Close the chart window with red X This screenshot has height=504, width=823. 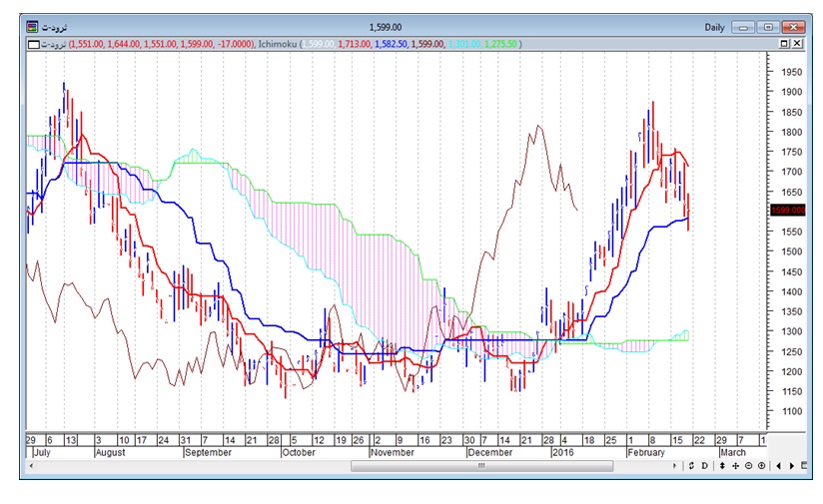pyautogui.click(x=793, y=27)
